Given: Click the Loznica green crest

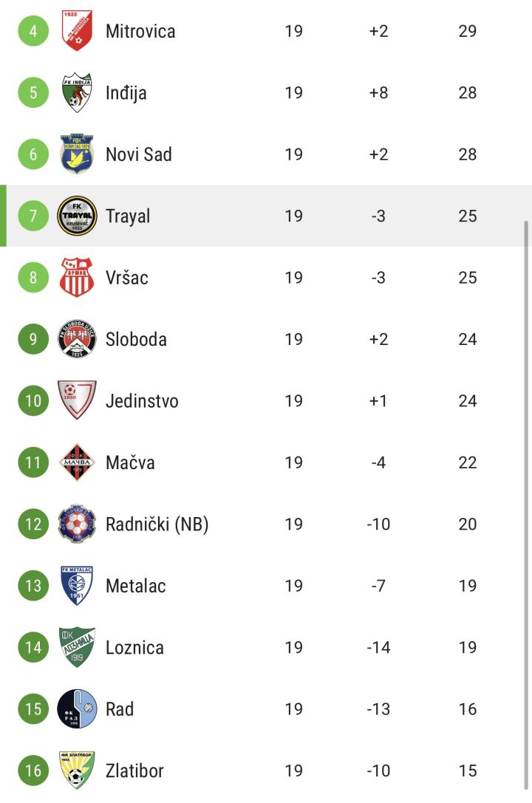Looking at the screenshot, I should 77,648.
